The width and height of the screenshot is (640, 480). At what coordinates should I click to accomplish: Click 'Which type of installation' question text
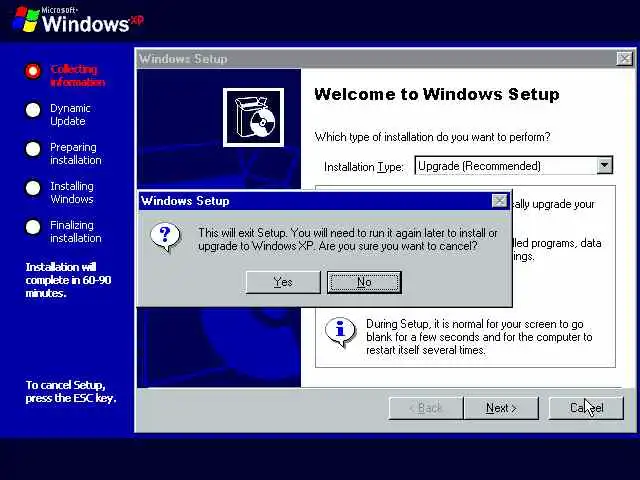point(432,137)
